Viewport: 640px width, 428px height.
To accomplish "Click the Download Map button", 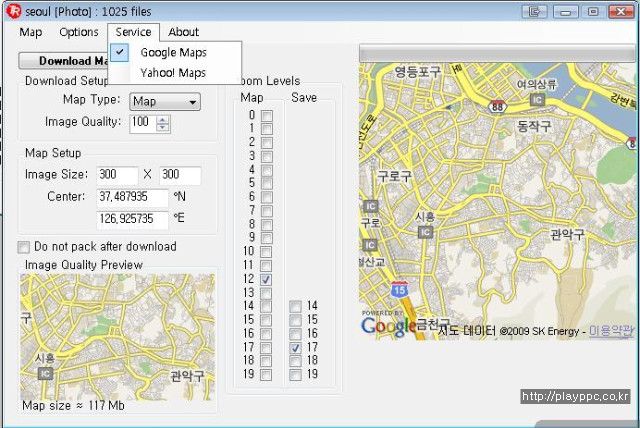I will pyautogui.click(x=63, y=61).
